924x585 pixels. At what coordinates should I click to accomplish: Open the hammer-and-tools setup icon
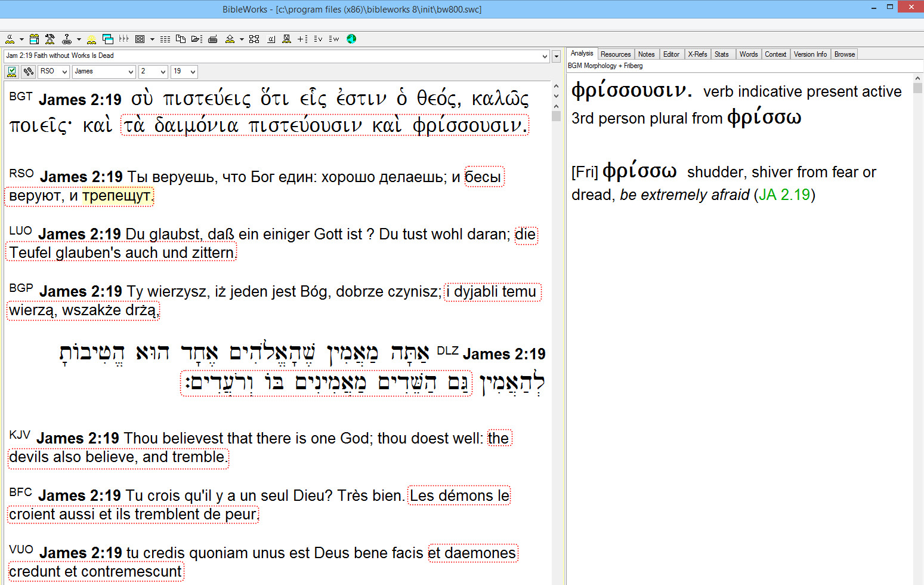click(x=50, y=39)
